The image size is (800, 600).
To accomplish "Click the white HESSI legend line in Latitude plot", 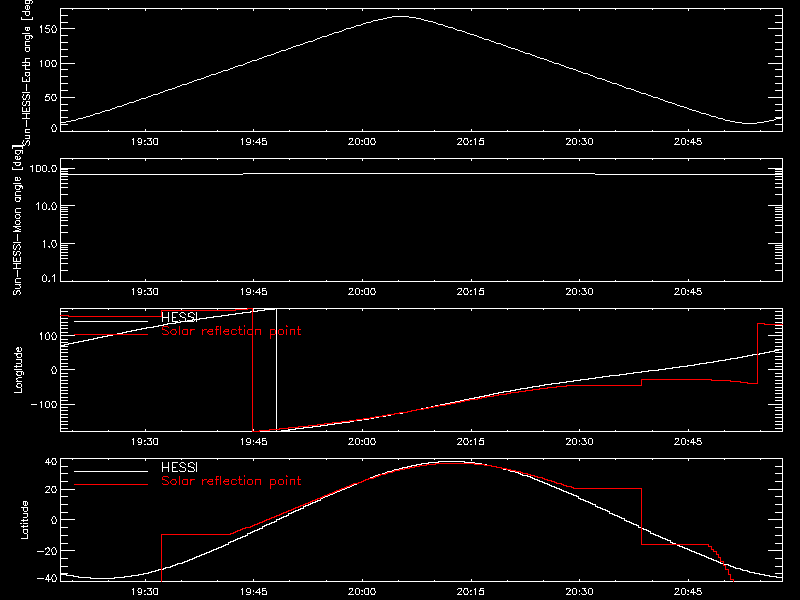I will coord(111,471).
